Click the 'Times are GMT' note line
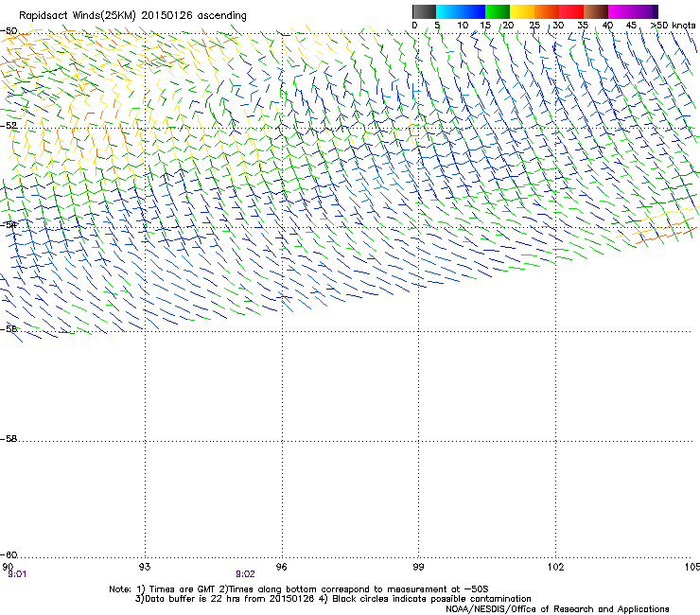Image resolution: width=700 pixels, height=615 pixels. coord(299,589)
